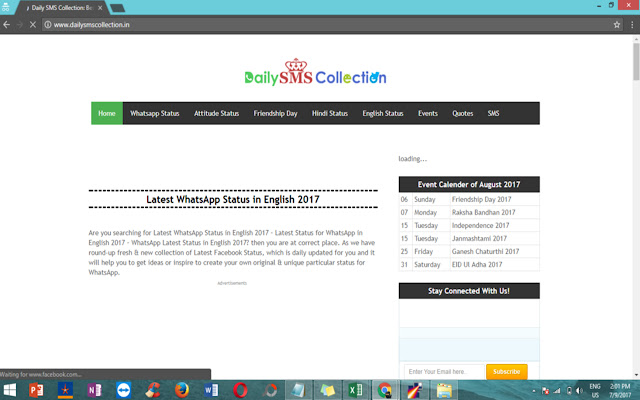Show hidden system tray icons
640x400 pixels.
coord(534,391)
